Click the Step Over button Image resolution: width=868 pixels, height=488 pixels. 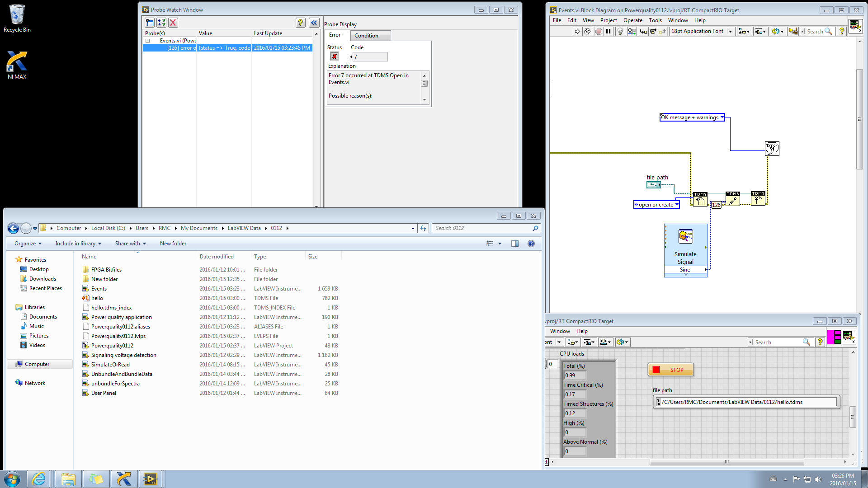[x=653, y=31]
